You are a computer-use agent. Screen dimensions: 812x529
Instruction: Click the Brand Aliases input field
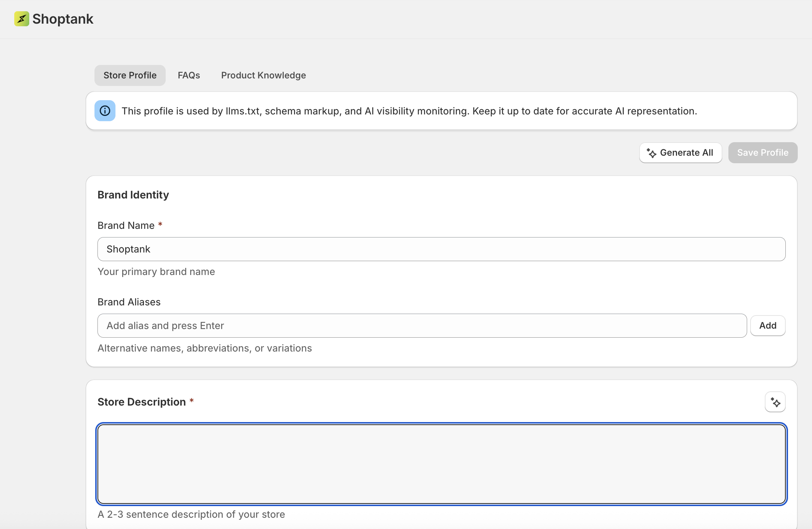pyautogui.click(x=422, y=326)
